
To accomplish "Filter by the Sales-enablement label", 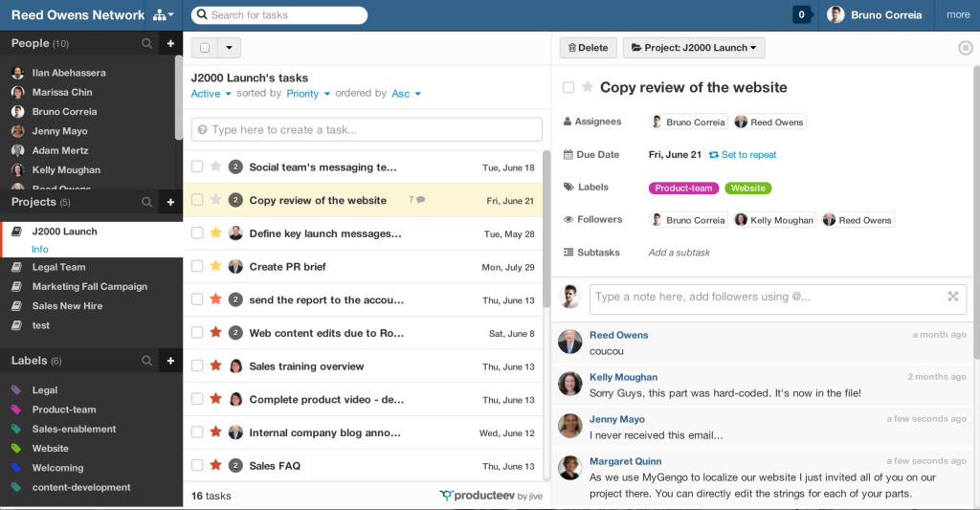I will pos(74,429).
